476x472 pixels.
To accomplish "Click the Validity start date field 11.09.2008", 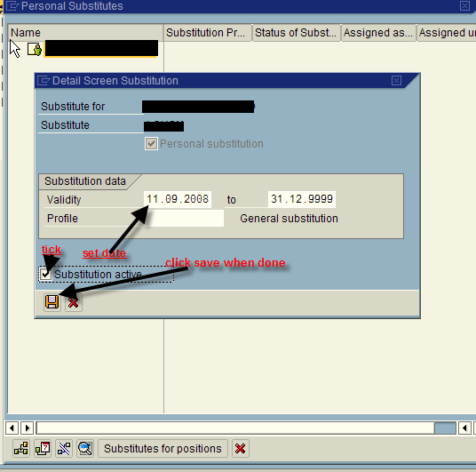I will tap(178, 199).
